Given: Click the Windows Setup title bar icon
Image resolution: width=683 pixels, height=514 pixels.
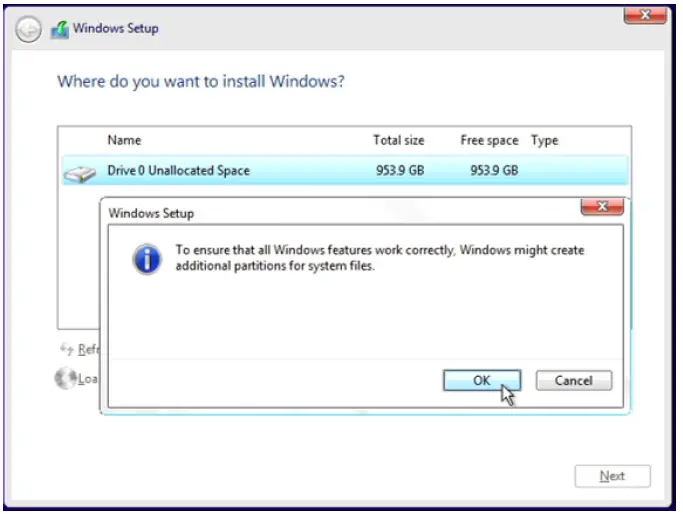Looking at the screenshot, I should 60,30.
